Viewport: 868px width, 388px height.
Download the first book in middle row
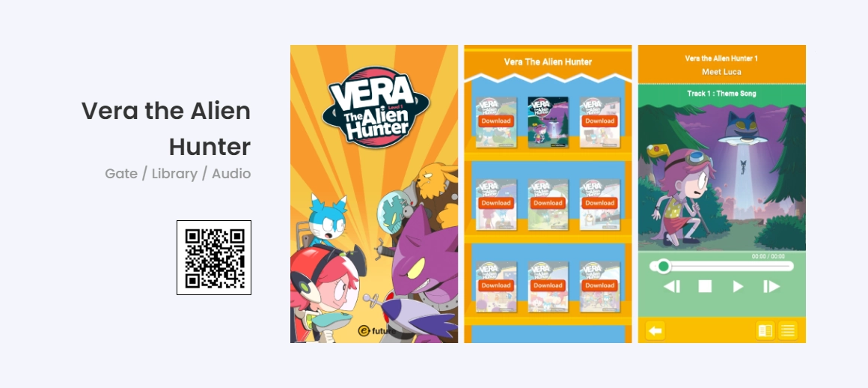496,203
